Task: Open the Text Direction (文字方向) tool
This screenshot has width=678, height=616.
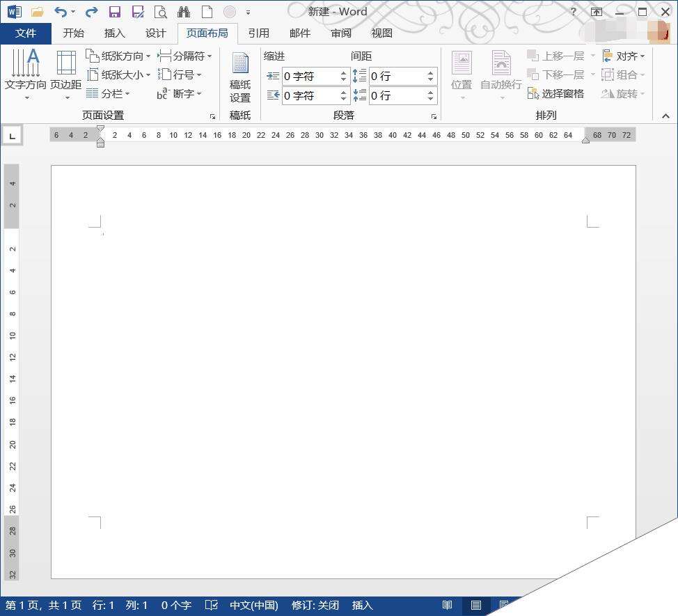Action: 26,74
